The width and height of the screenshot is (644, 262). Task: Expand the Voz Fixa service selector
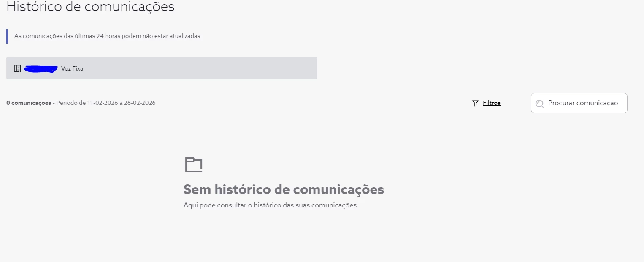[x=161, y=68]
